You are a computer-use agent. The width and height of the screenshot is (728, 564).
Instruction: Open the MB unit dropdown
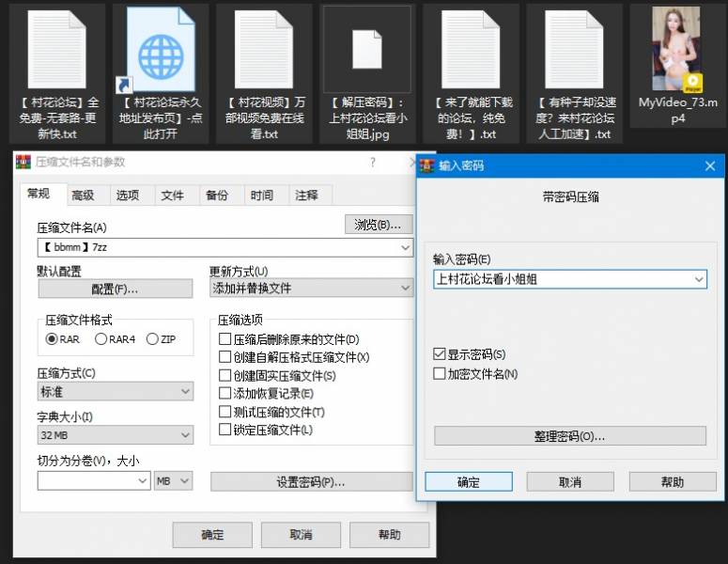(x=173, y=481)
